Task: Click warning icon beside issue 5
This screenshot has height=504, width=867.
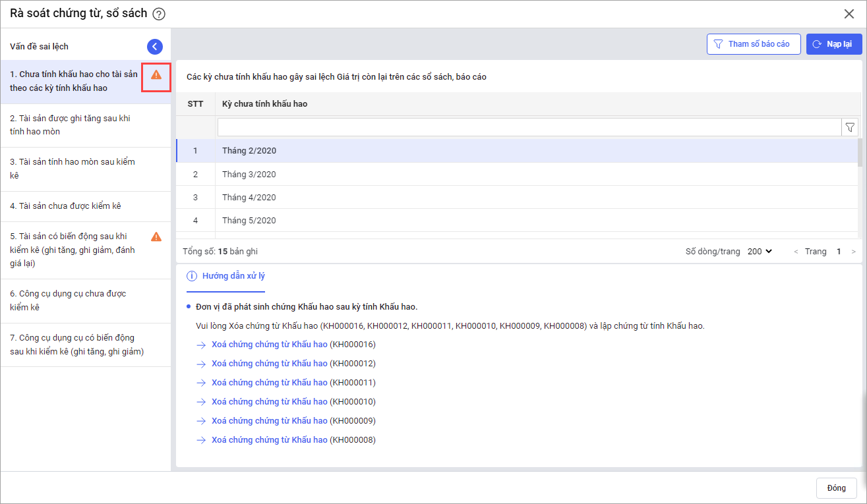Action: (x=156, y=237)
